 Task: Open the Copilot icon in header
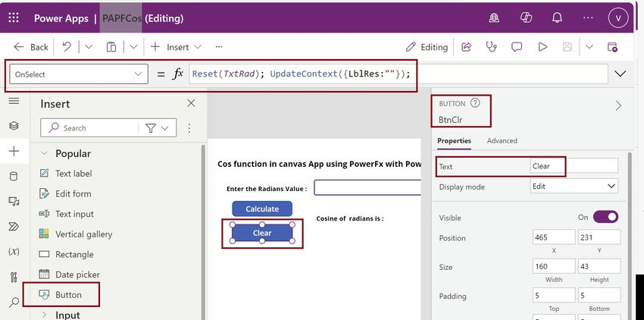pyautogui.click(x=526, y=17)
